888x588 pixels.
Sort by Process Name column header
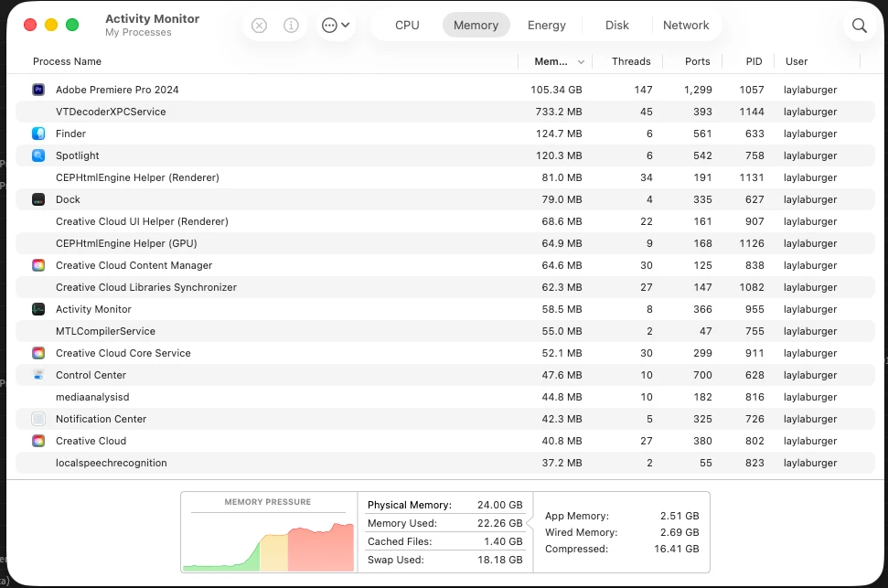[x=67, y=62]
